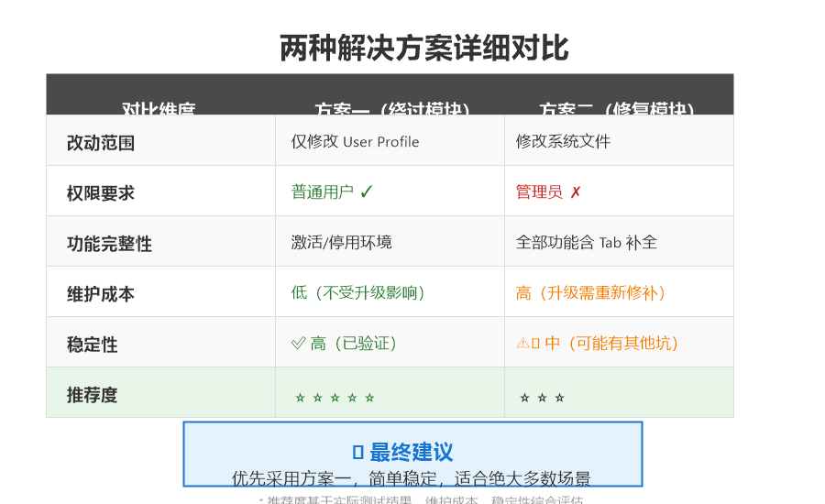Viewport: 825px width, 504px height.
Task: Click the green checkmark after 普通用户
Action: (367, 192)
